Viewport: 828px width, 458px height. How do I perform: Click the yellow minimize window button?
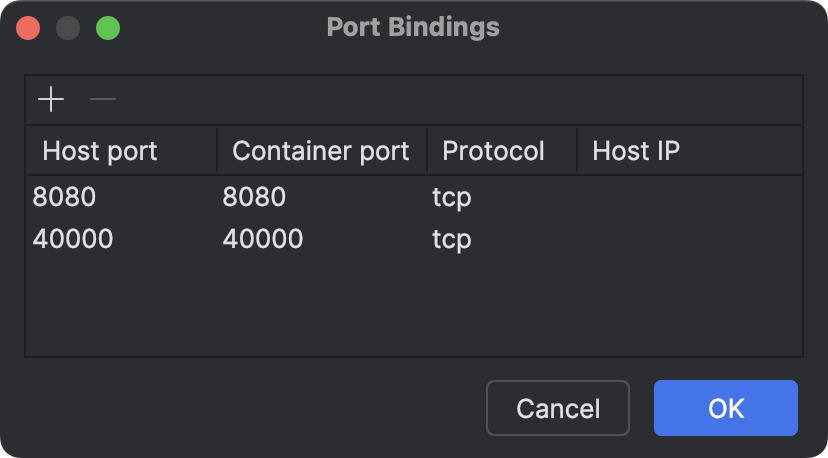[68, 27]
